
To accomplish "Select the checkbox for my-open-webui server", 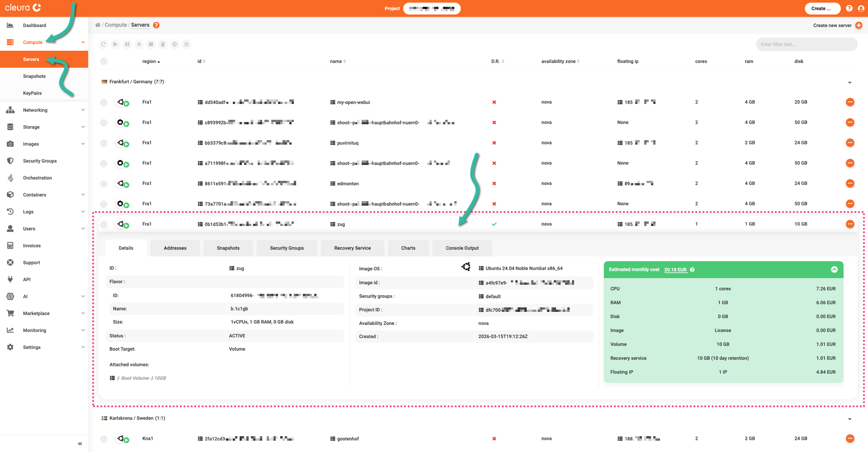I will point(104,102).
